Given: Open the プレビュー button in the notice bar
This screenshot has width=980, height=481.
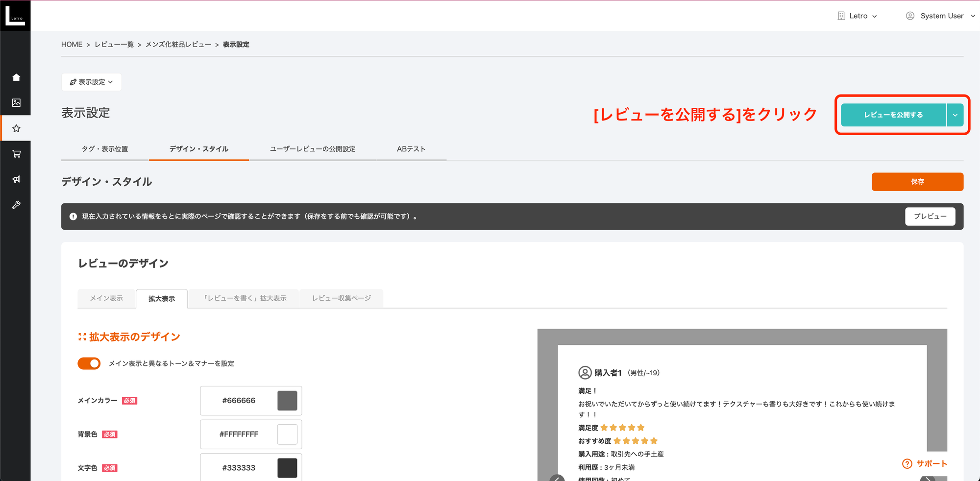Looking at the screenshot, I should [x=930, y=216].
